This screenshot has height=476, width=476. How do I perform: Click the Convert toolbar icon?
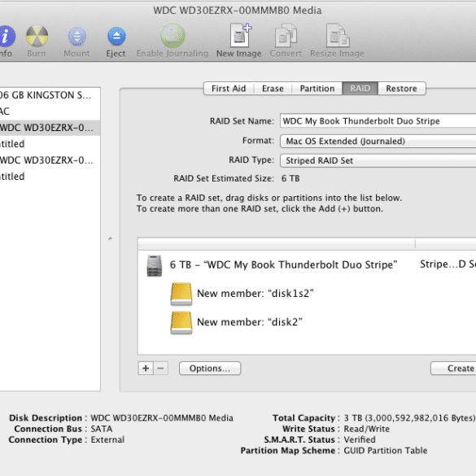286,35
